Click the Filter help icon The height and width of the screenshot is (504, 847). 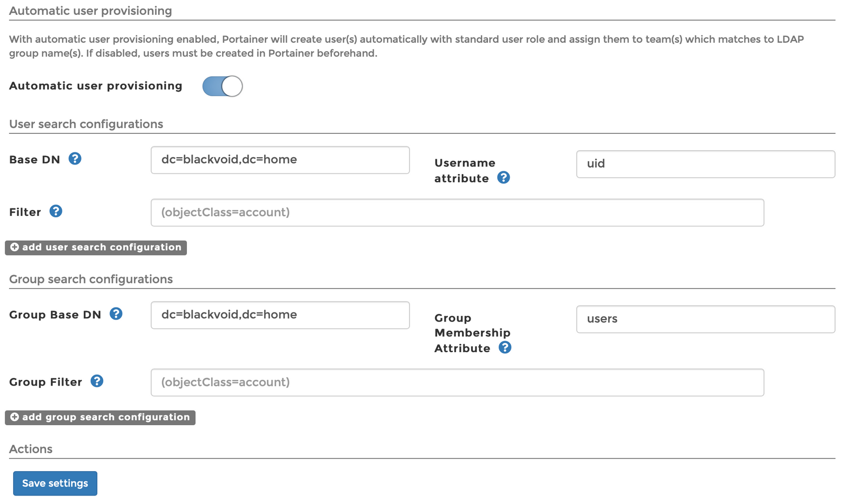point(55,212)
